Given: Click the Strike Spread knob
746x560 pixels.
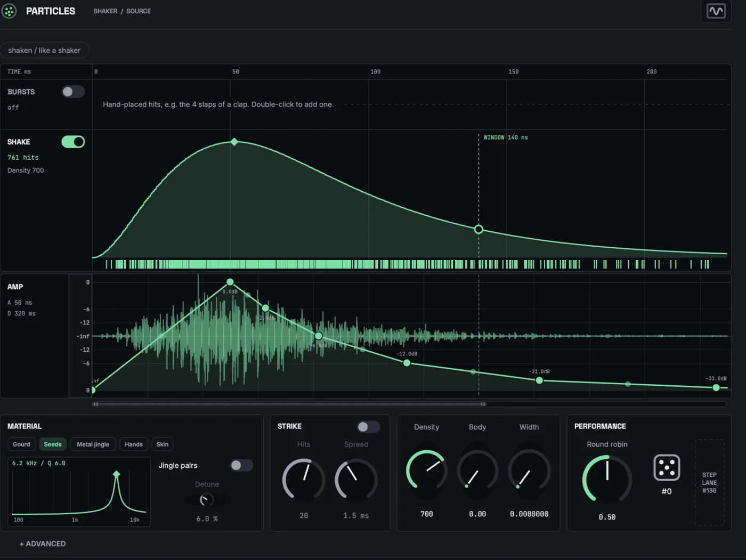Looking at the screenshot, I should pyautogui.click(x=356, y=480).
